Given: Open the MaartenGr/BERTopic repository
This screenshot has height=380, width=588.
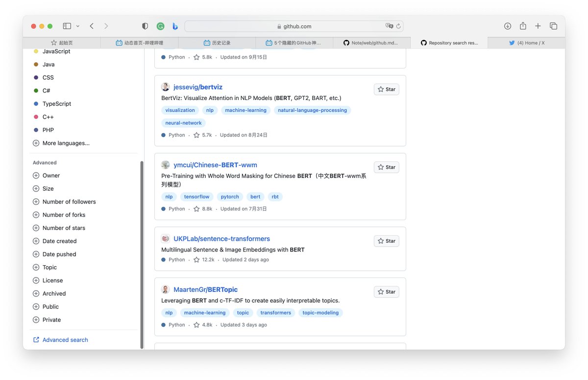Looking at the screenshot, I should (205, 290).
